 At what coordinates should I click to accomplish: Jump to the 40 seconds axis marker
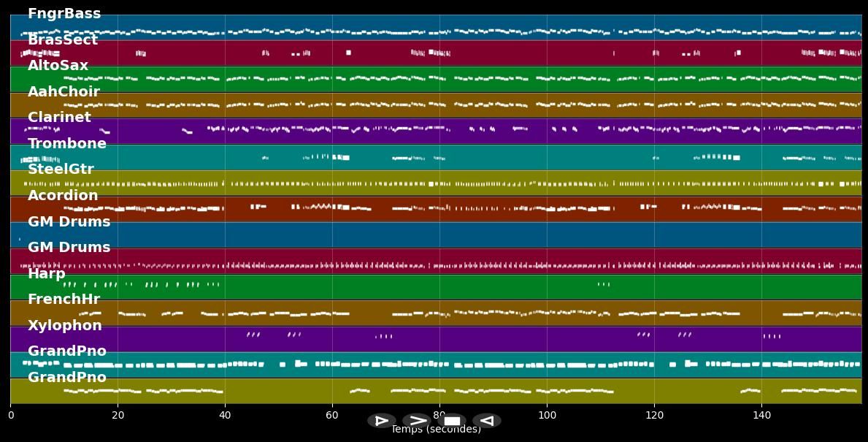[x=225, y=416]
